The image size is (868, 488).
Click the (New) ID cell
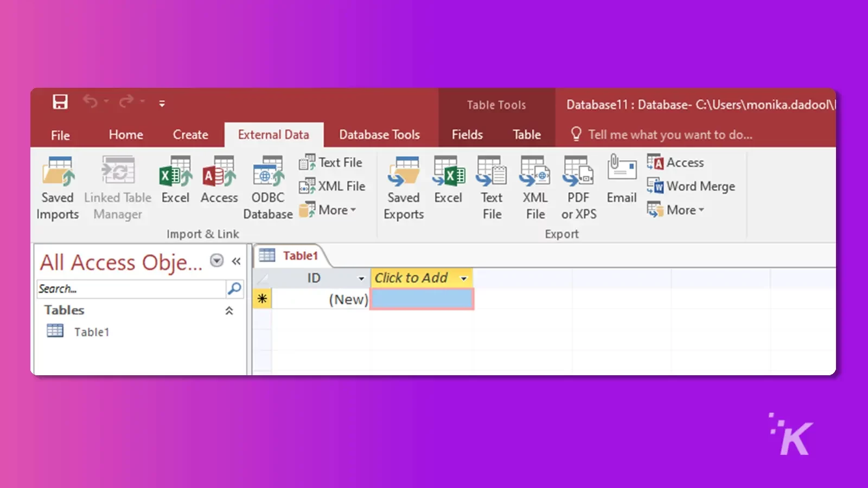(321, 299)
